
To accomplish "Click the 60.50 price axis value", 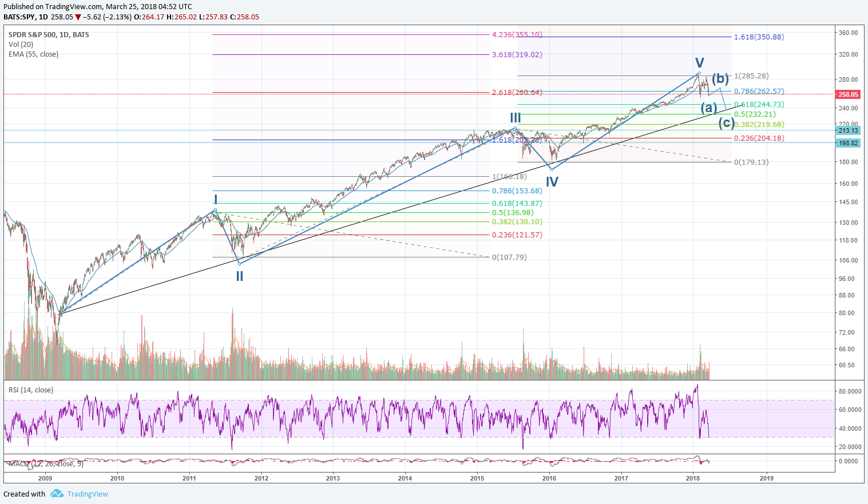I will pyautogui.click(x=846, y=366).
